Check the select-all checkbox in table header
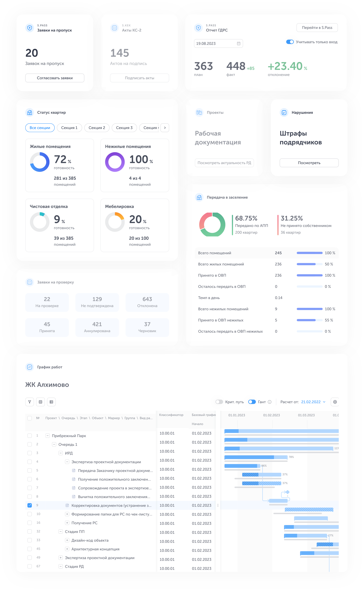This screenshot has height=591, width=364. pos(30,418)
